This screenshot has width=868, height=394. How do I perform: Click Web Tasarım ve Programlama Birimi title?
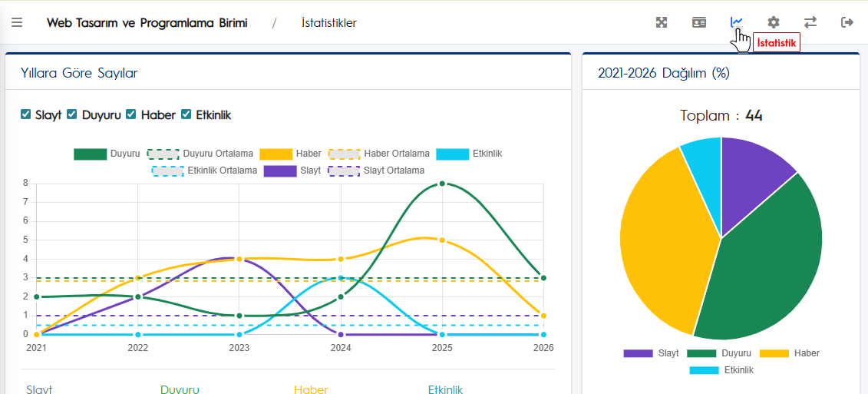point(147,23)
